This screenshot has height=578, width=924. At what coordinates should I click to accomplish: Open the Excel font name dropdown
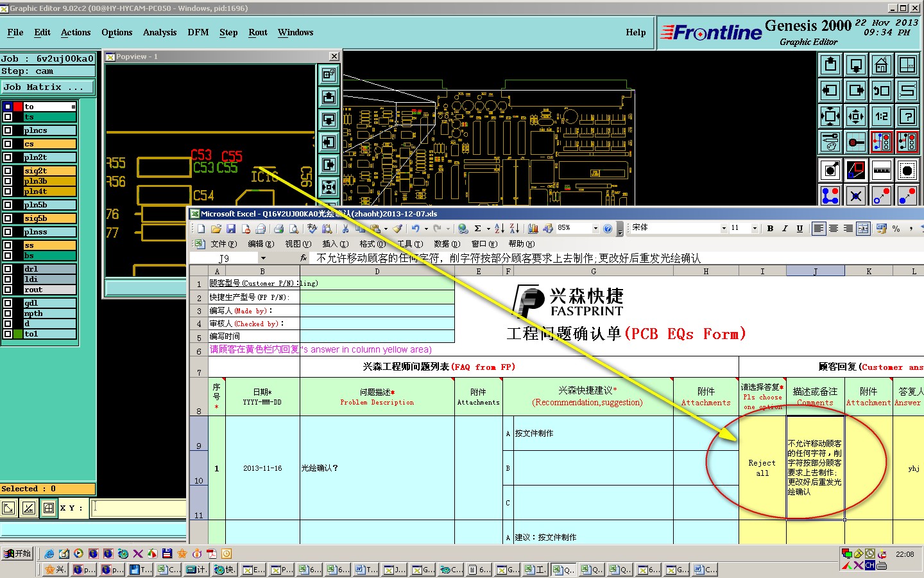coord(724,228)
